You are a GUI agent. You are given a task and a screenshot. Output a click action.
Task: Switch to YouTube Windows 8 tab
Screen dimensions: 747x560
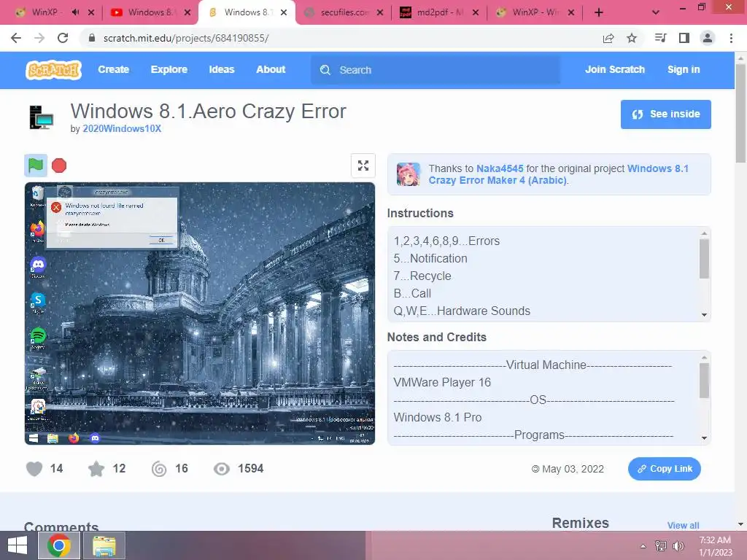[150, 12]
